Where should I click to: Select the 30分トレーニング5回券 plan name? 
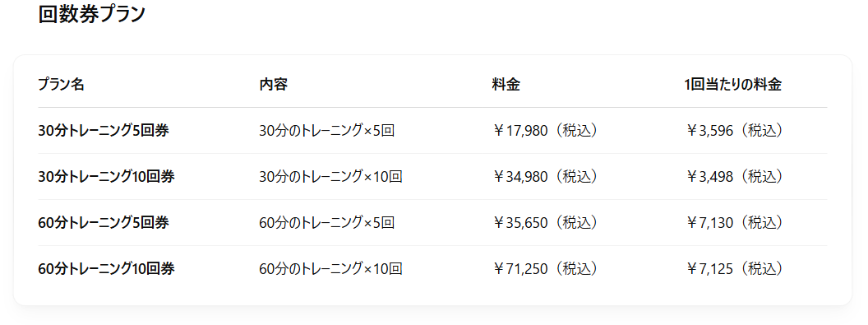[104, 131]
